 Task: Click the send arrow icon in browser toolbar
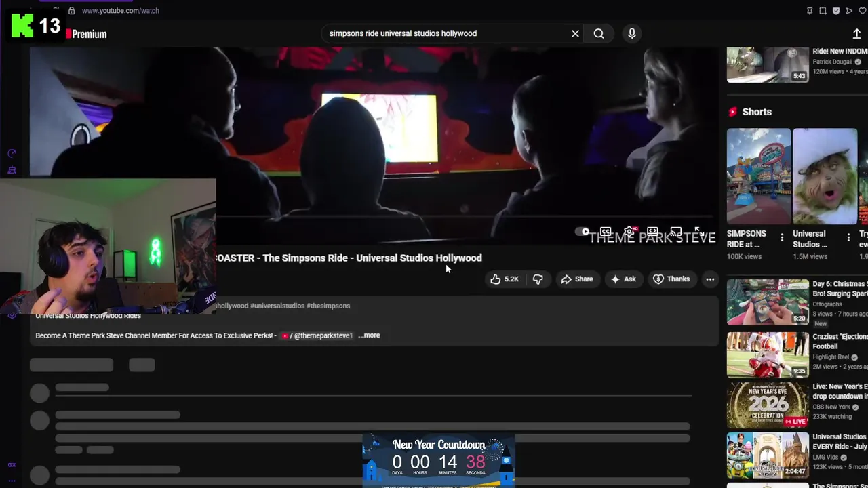click(x=849, y=11)
